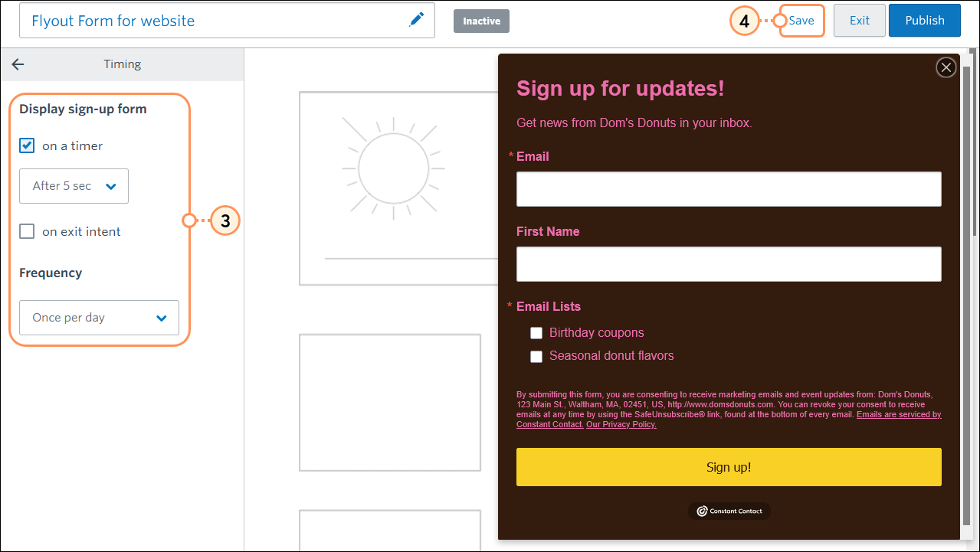Click the pencil icon to rename the form
This screenshot has height=552, width=980.
(x=416, y=20)
